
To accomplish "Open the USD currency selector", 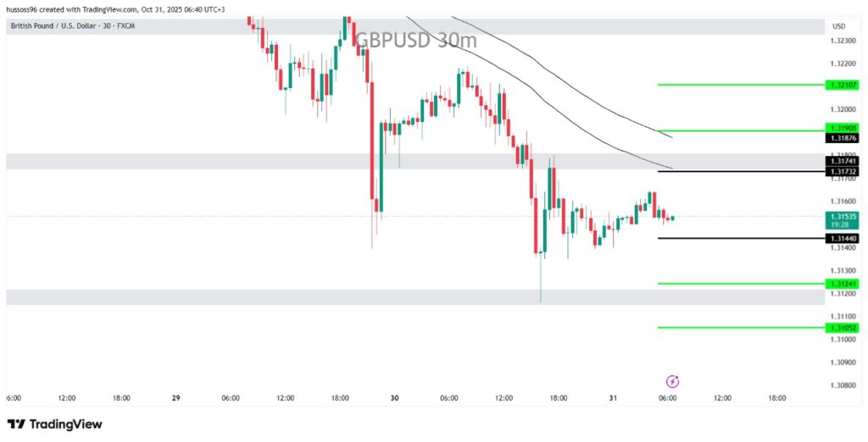I will pos(838,26).
